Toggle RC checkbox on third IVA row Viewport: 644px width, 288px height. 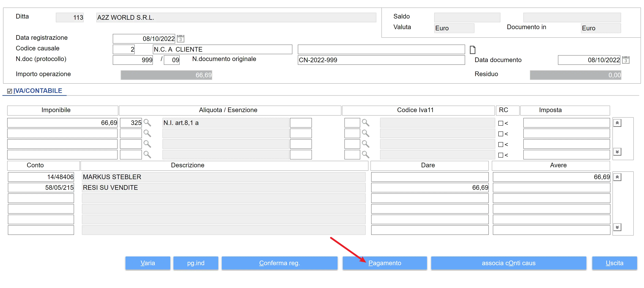[x=501, y=145]
